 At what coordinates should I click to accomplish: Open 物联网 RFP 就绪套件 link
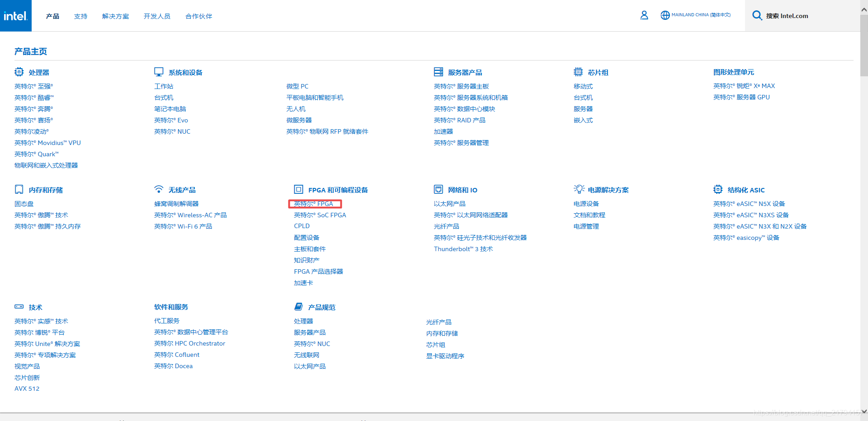tap(327, 131)
